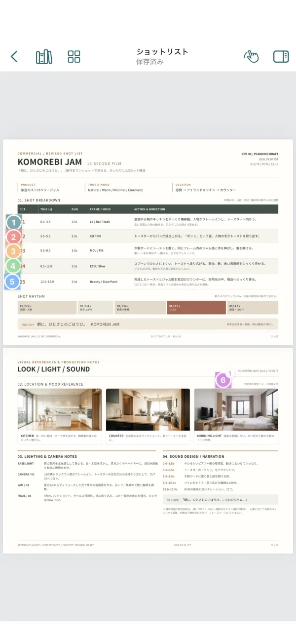Tap the LS / Rail Track cell
This screenshot has width=296, height=644.
pos(100,222)
